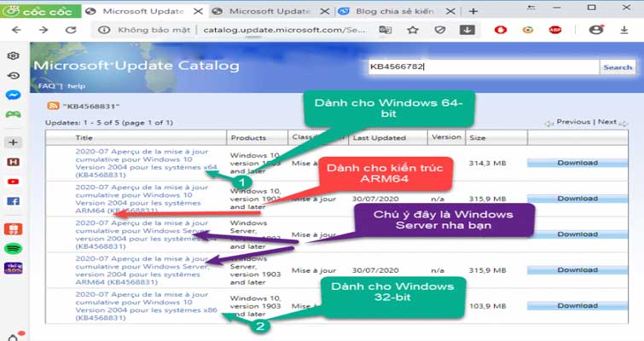Open the shield protection icon
Viewport: 644px width, 341px height.
click(x=440, y=30)
